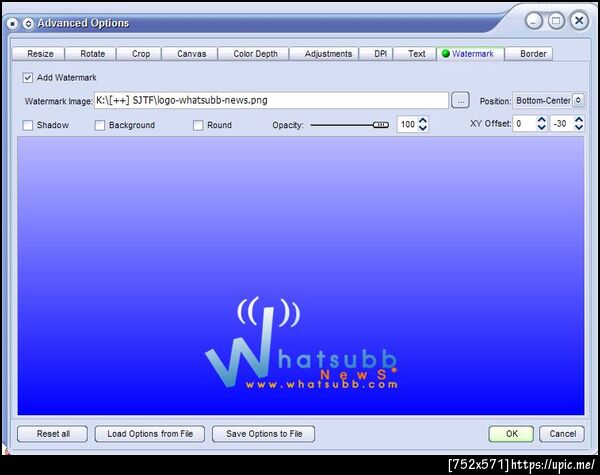Click the round stop icon in the title bar

click(x=12, y=24)
